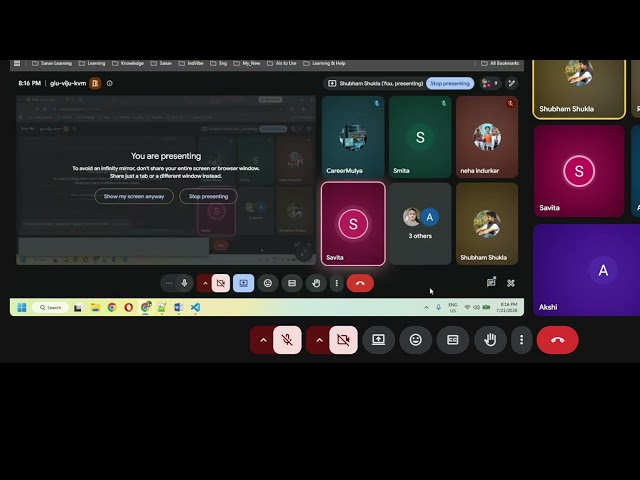Image resolution: width=640 pixels, height=480 pixels.
Task: Unmute the microphone with the crossed mic button
Action: tap(287, 340)
